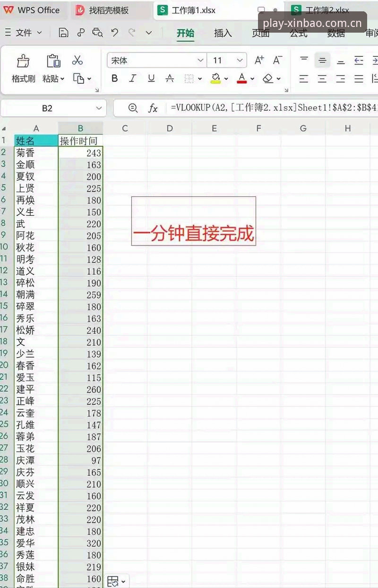Expand the copy options dropdown arrow
This screenshot has width=378, height=588.
89,79
